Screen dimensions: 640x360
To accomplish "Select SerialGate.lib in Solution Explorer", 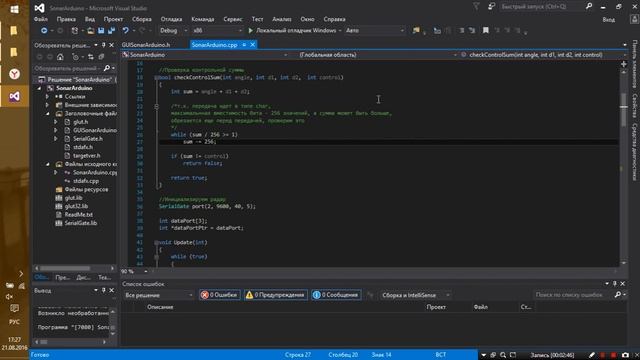I will pyautogui.click(x=81, y=223).
